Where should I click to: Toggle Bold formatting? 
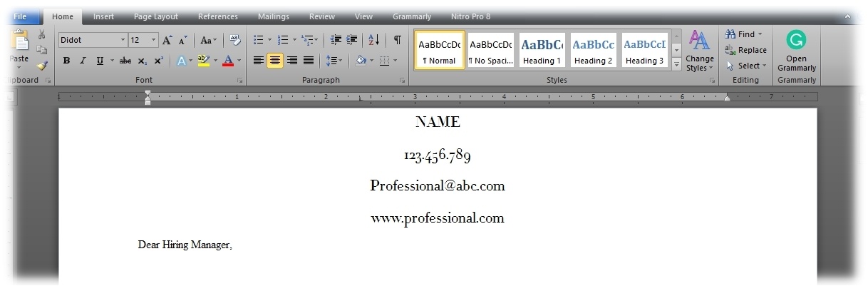click(x=66, y=61)
